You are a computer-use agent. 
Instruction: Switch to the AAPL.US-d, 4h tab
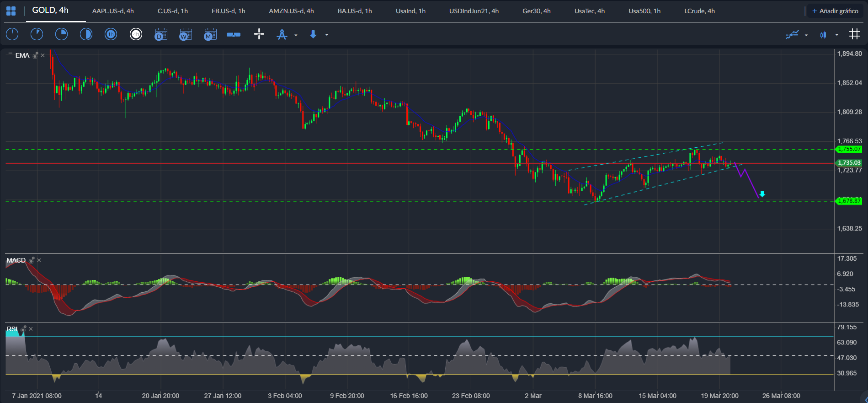[x=113, y=11]
